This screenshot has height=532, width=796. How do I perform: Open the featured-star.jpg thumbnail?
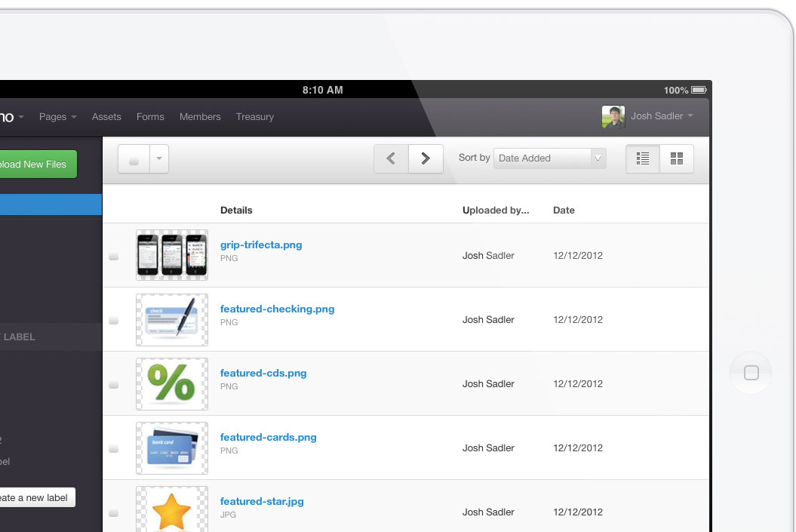point(172,510)
